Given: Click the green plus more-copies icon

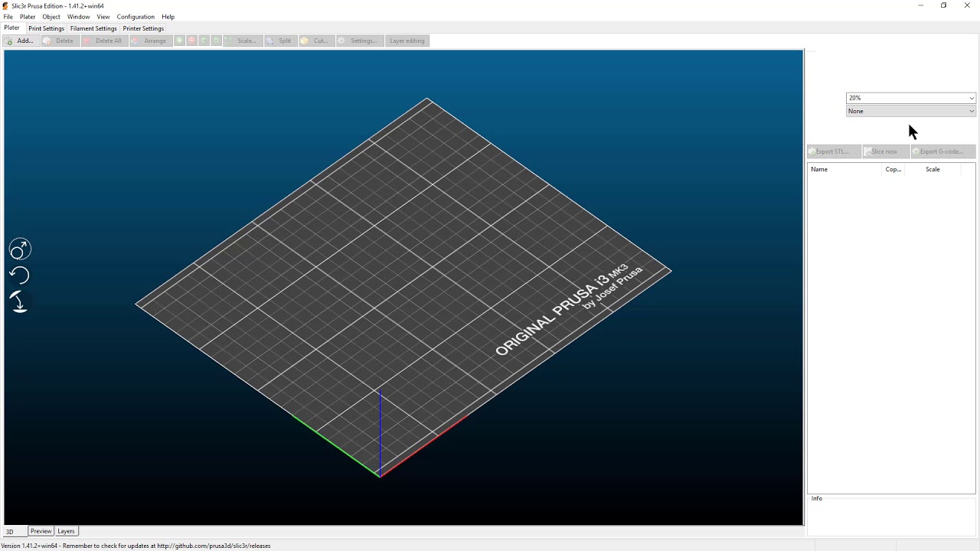Looking at the screenshot, I should pos(180,41).
